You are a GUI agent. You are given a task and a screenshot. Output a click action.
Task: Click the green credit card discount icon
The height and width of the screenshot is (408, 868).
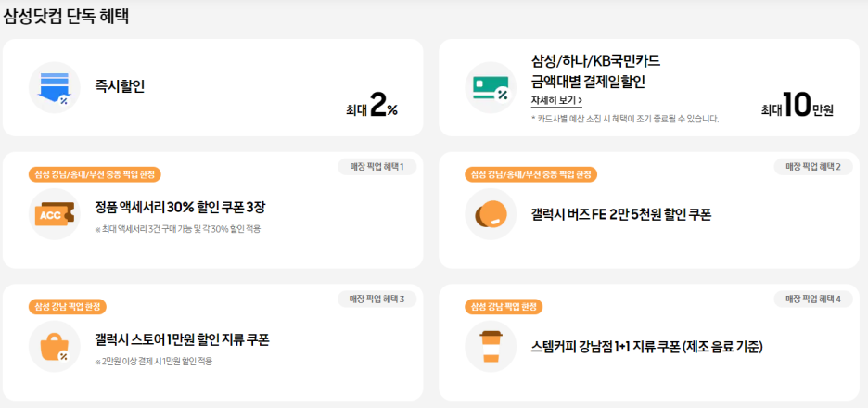click(x=491, y=87)
